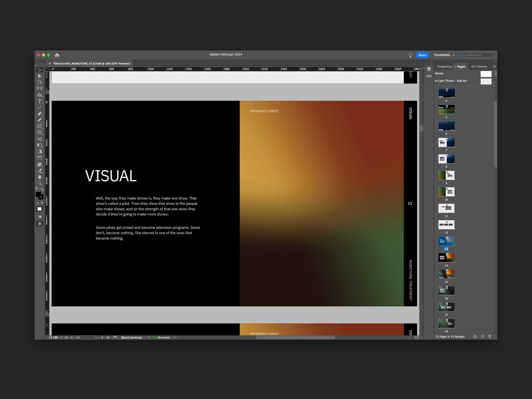
Task: Open the Essentials workspace dropdown
Action: pyautogui.click(x=444, y=55)
